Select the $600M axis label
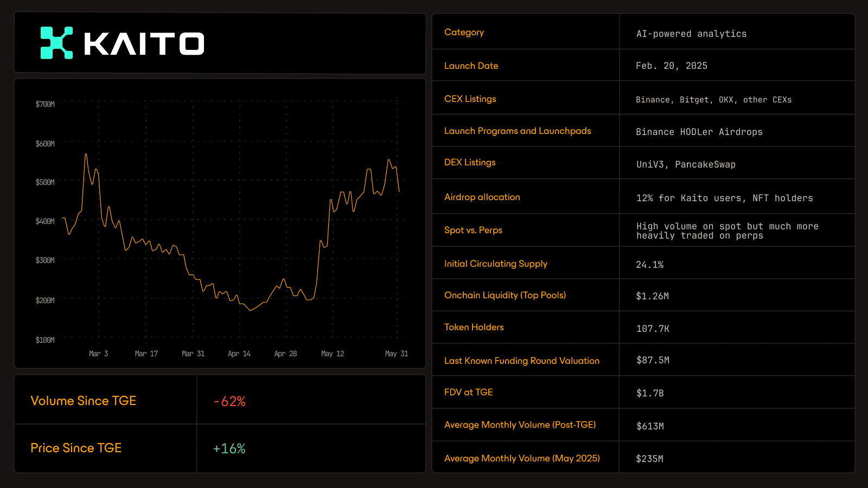Viewport: 868px width, 488px height. tap(45, 144)
